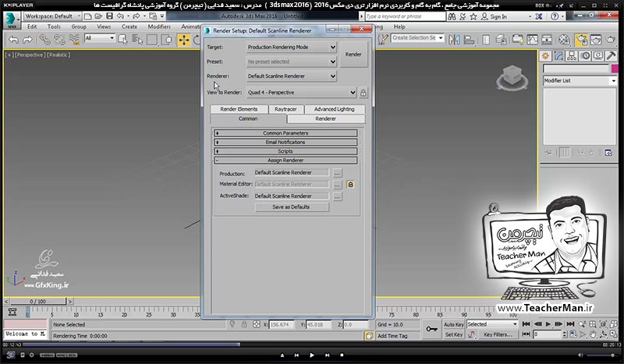The width and height of the screenshot is (624, 364).
Task: Open the View to Render dropdown
Action: pyautogui.click(x=301, y=92)
